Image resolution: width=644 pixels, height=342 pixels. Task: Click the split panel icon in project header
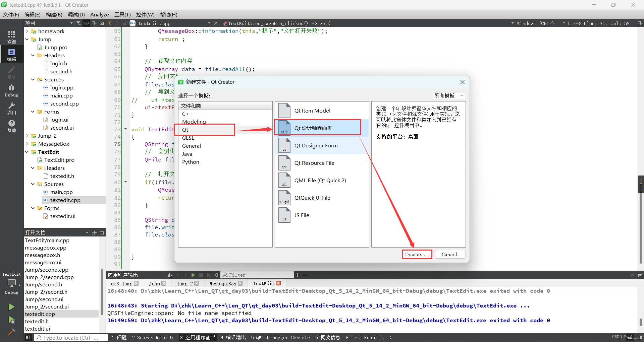(x=94, y=23)
